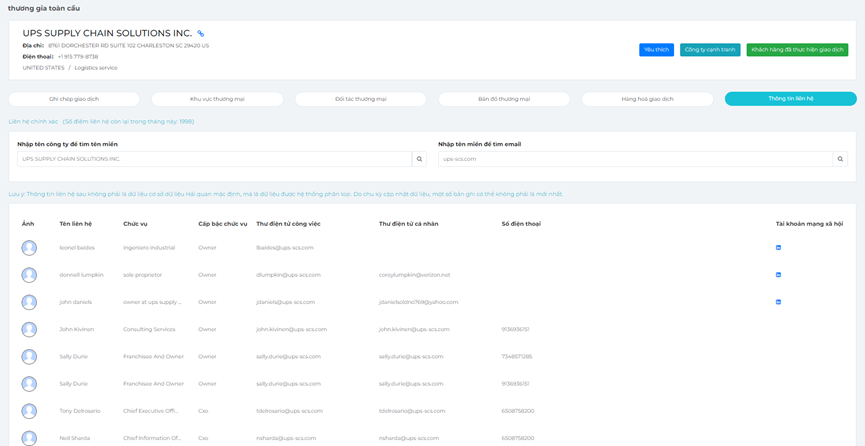This screenshot has width=865, height=446.
Task: Click phone number 7348571285
Action: (517, 357)
